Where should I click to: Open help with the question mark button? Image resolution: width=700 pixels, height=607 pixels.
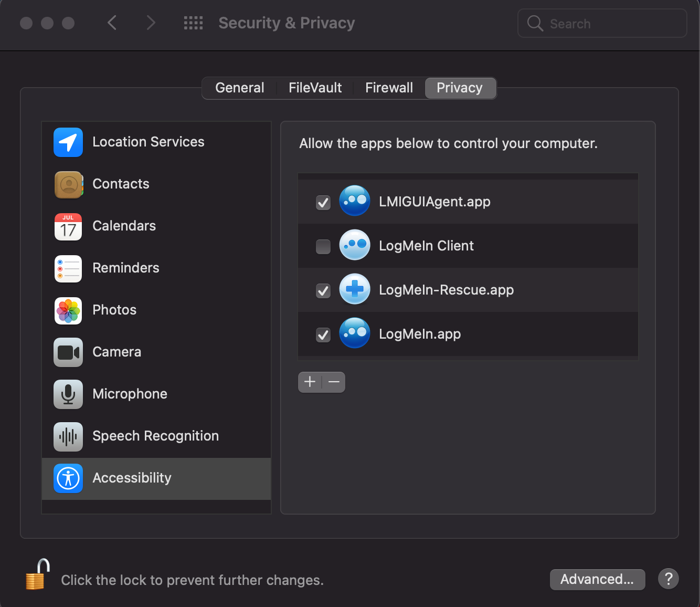click(668, 579)
